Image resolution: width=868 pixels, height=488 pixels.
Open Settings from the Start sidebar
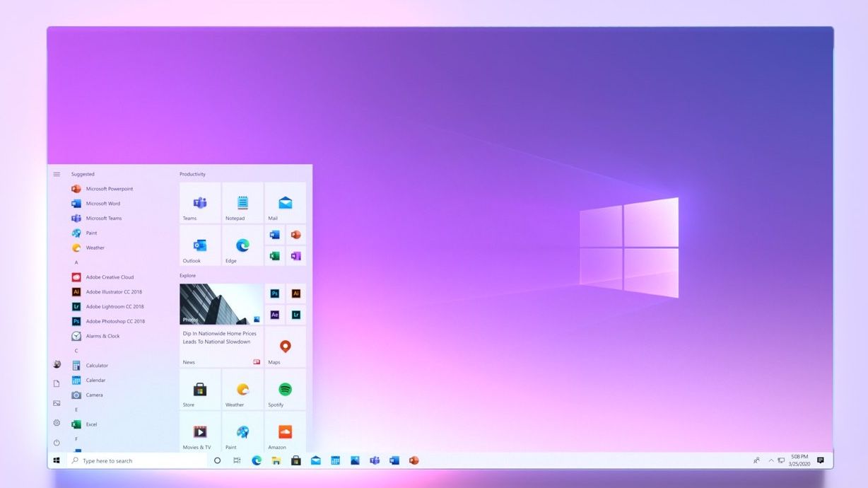click(57, 422)
